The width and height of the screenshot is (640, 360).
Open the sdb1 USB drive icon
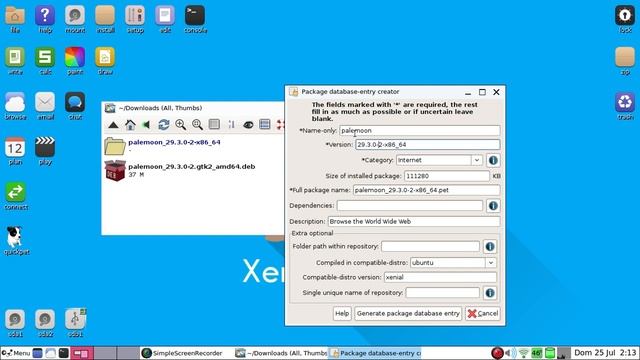pos(75,323)
